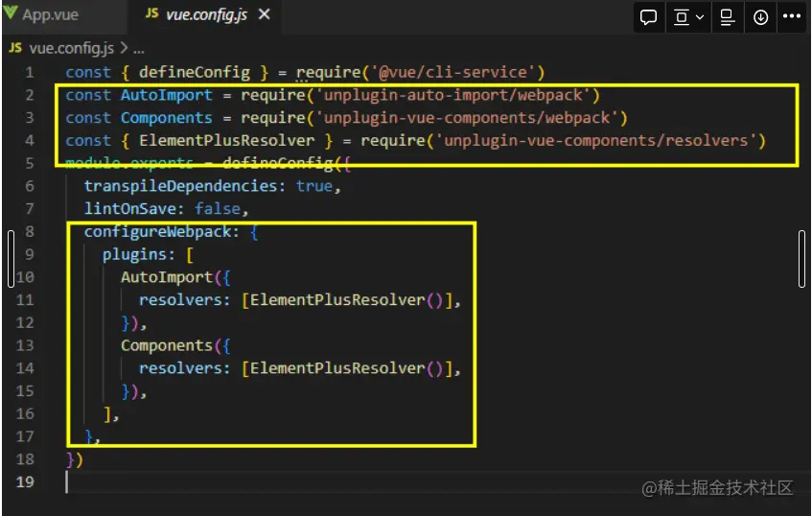Click module.exports on line 5
The width and height of the screenshot is (812, 516).
129,163
